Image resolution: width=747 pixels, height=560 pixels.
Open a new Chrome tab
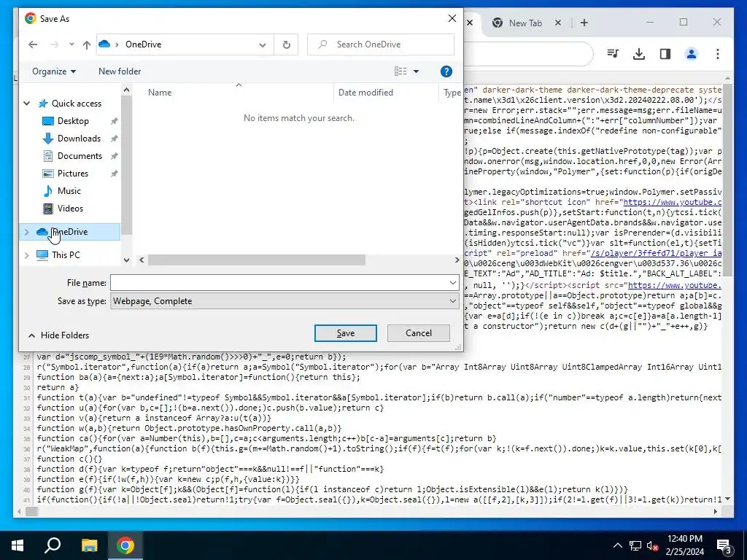tap(584, 23)
